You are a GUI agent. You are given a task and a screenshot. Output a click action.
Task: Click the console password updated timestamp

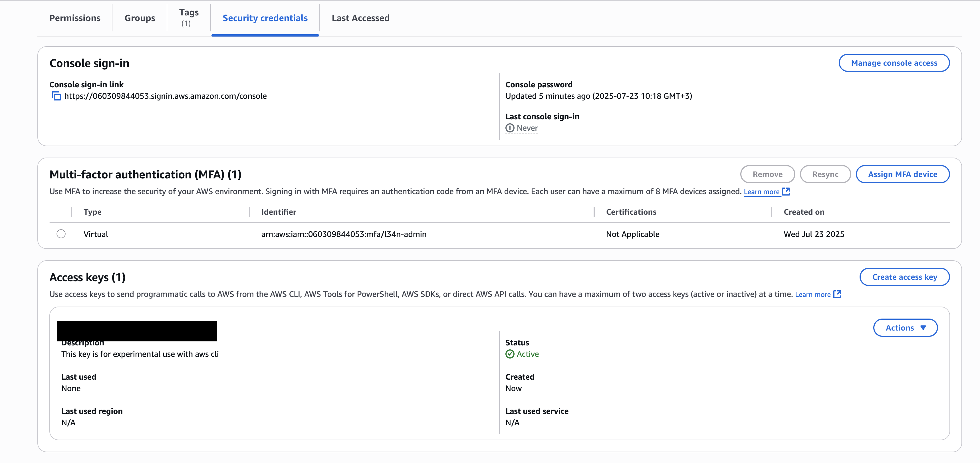point(598,96)
